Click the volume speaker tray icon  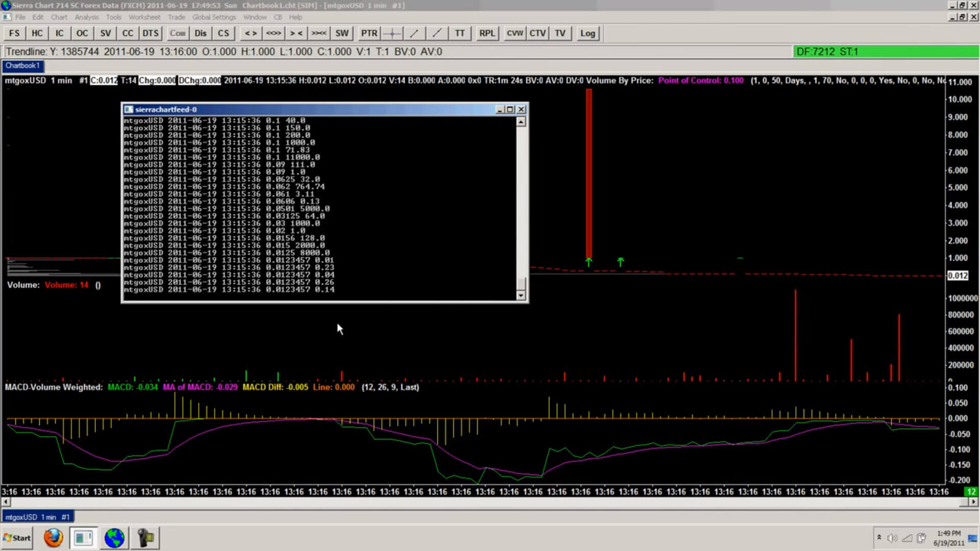[x=892, y=538]
